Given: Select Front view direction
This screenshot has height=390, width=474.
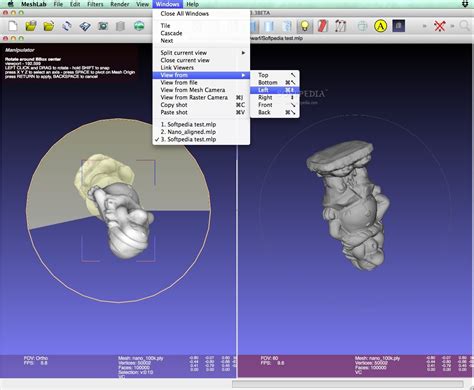Looking at the screenshot, I should coord(275,105).
